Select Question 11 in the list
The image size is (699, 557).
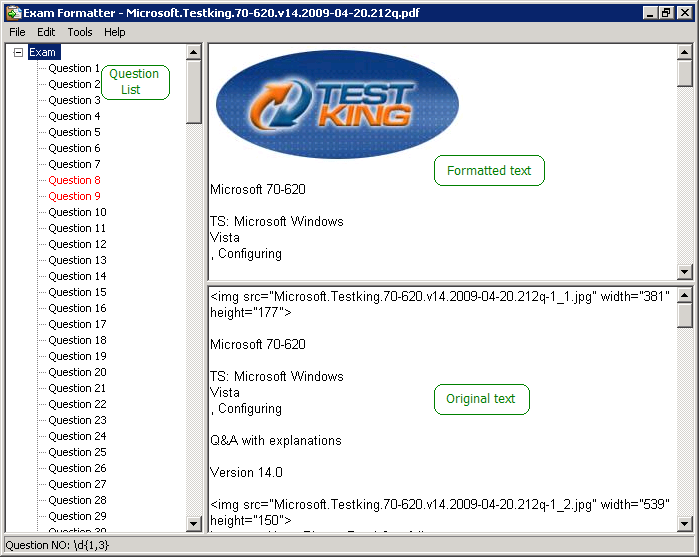(78, 228)
